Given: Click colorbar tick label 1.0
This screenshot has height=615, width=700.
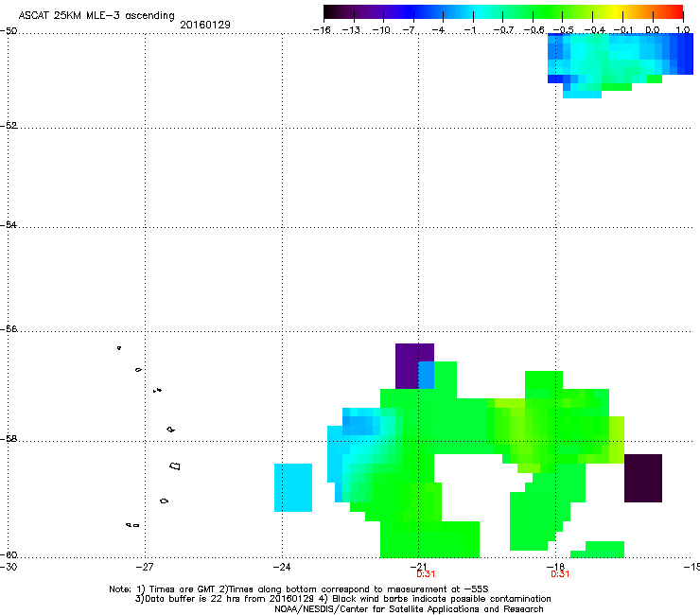Looking at the screenshot, I should [683, 30].
